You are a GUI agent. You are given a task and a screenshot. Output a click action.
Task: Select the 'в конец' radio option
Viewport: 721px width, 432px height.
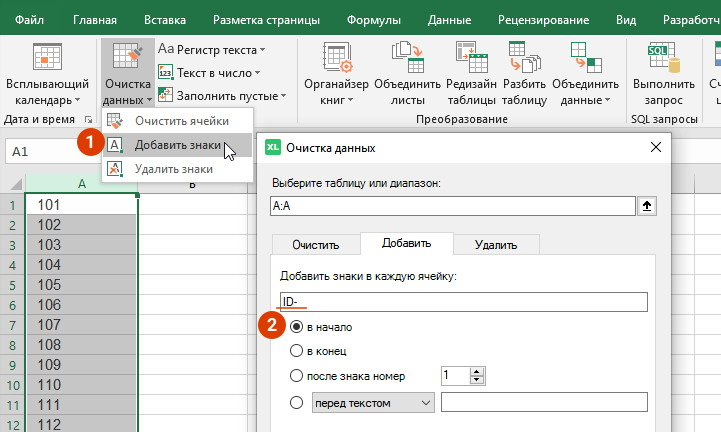(296, 351)
